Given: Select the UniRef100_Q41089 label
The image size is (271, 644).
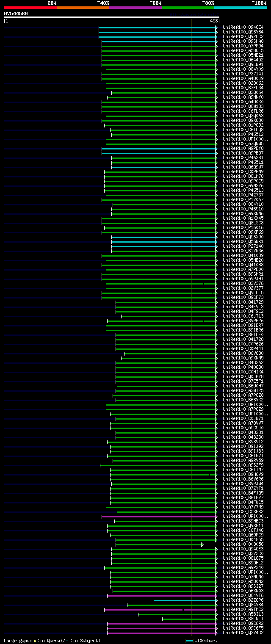Looking at the screenshot, I should tap(243, 256).
